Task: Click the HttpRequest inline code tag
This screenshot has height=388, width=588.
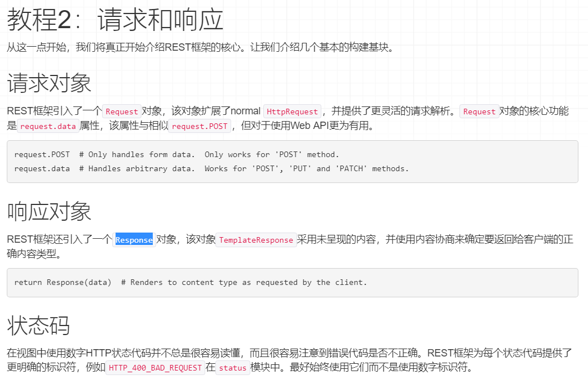Action: (292, 112)
